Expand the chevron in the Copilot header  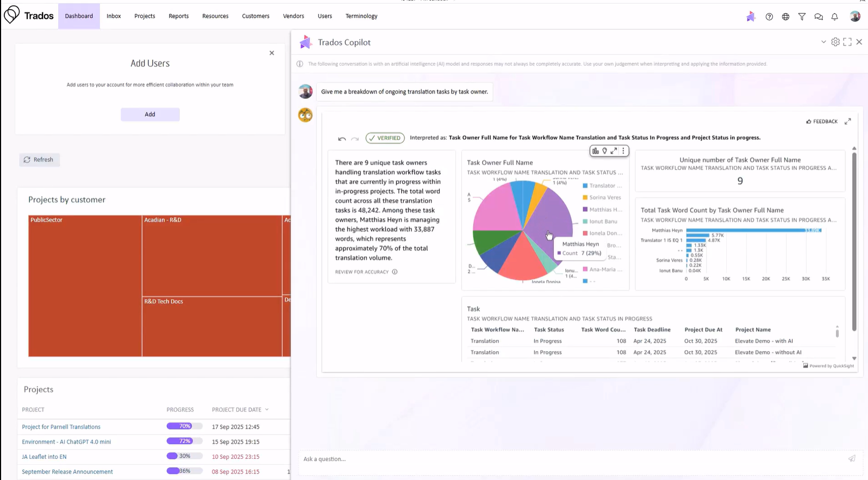click(x=823, y=42)
